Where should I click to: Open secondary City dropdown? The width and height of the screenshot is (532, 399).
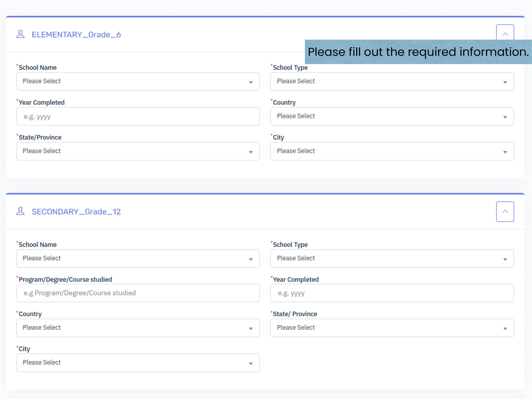click(x=138, y=363)
